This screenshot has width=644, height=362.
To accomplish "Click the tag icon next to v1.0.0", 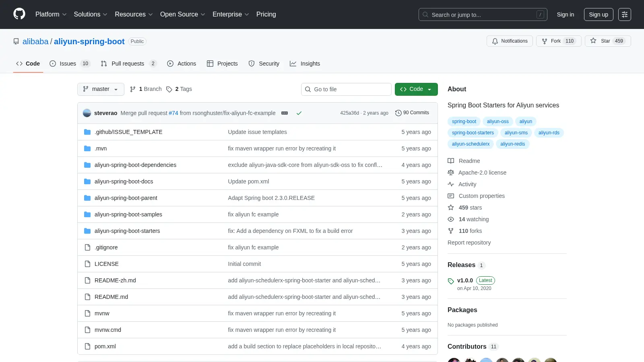I will point(451,281).
